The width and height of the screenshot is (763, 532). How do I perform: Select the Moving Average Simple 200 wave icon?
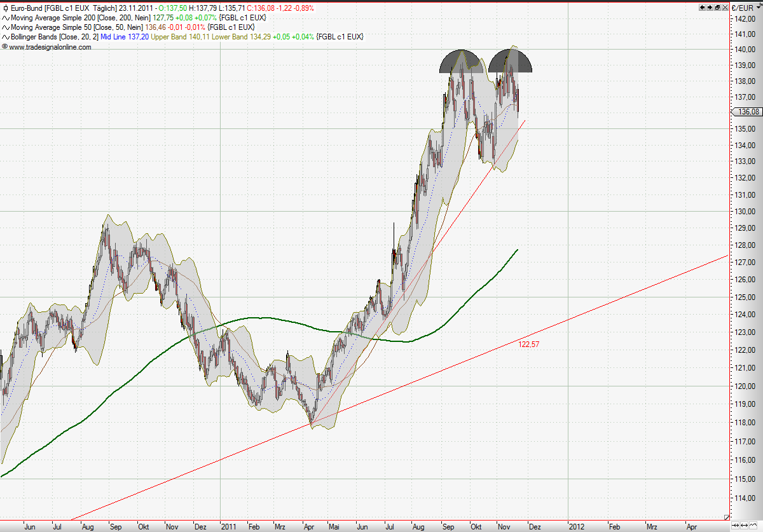click(5, 18)
